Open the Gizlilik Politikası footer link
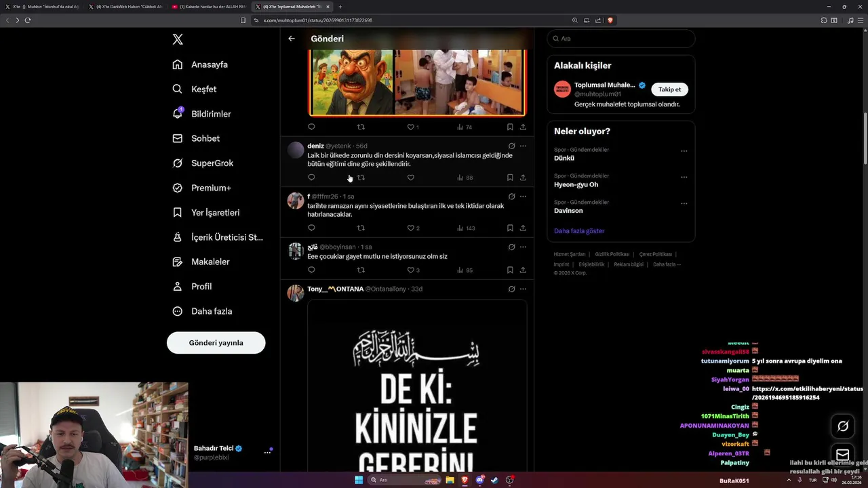 pyautogui.click(x=612, y=254)
